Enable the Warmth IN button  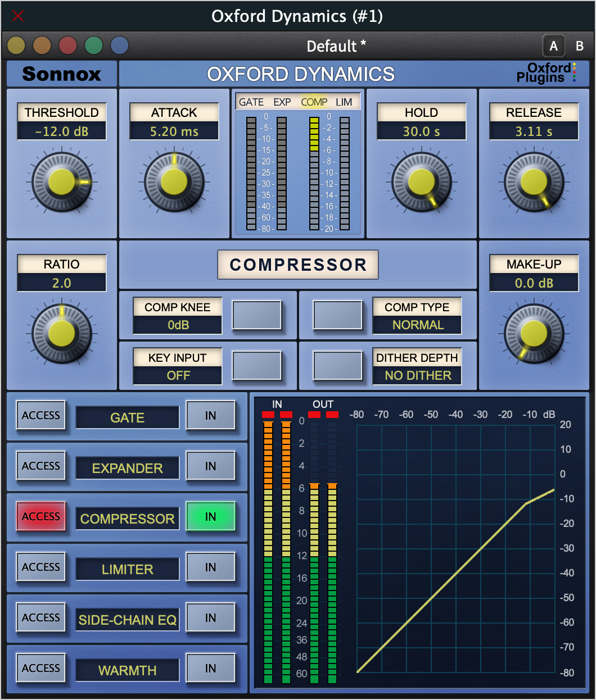[210, 668]
